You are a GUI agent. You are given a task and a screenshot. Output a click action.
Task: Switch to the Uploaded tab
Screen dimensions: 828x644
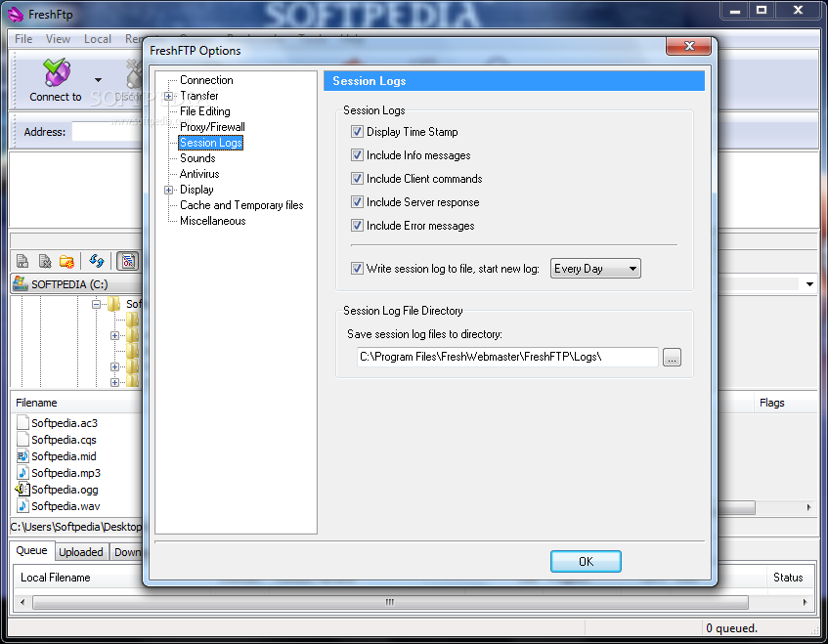(x=81, y=552)
